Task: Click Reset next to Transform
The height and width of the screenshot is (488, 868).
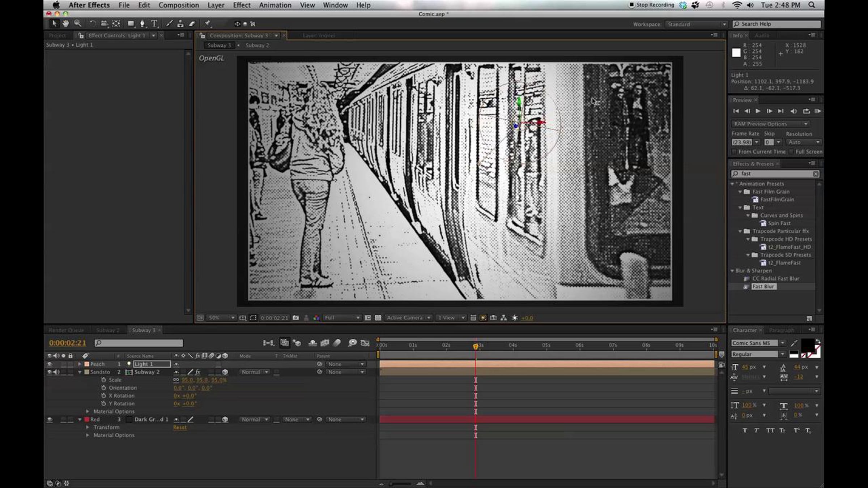Action: [180, 427]
